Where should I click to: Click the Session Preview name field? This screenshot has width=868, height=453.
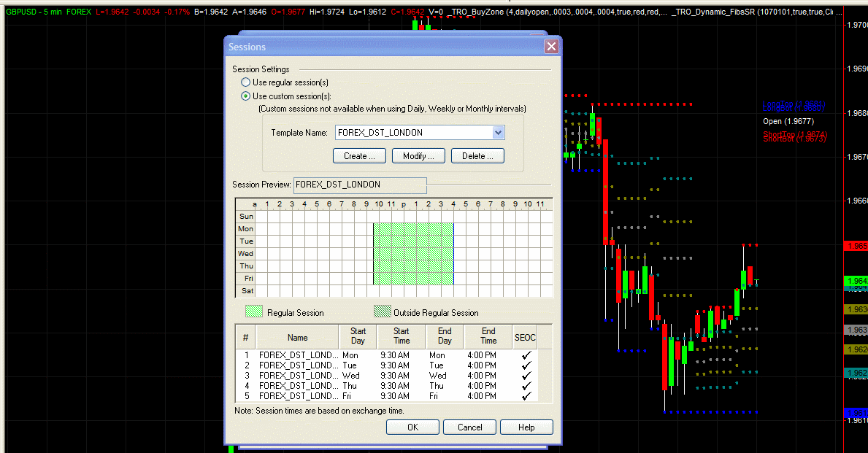click(360, 185)
